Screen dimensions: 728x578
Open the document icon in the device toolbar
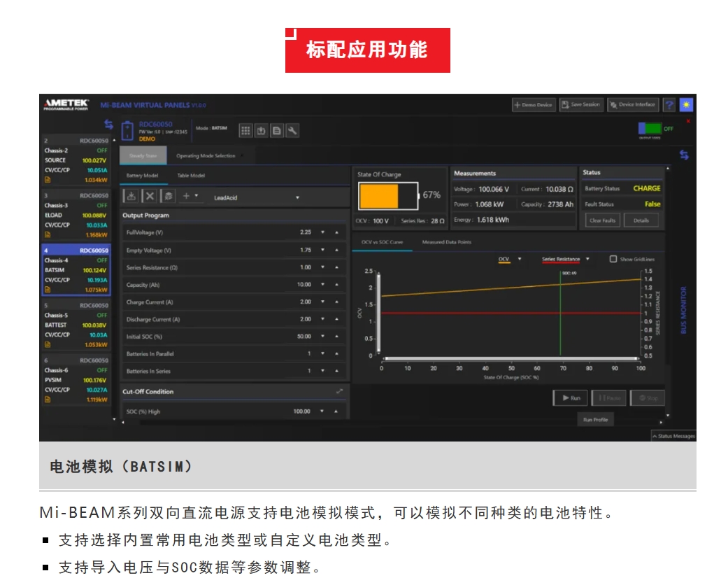click(x=277, y=131)
